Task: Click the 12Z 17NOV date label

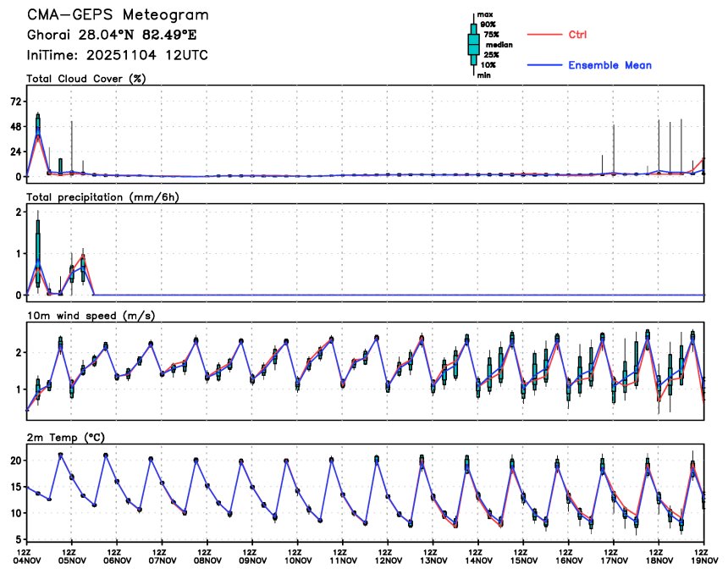Action: [x=614, y=556]
